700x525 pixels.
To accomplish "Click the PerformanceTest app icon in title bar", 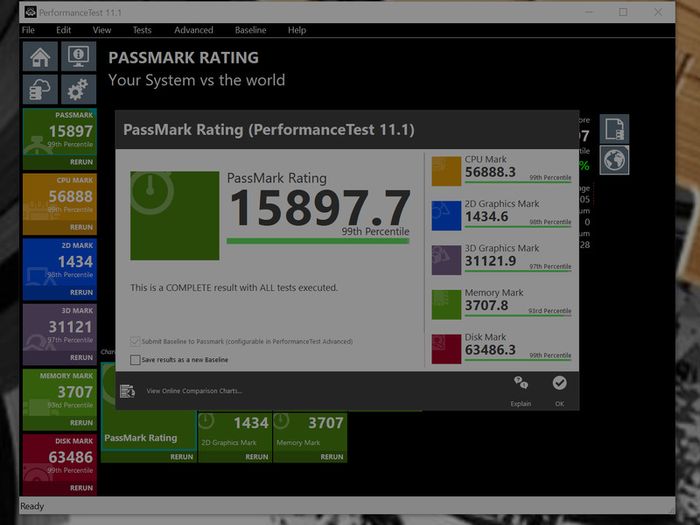I will (30, 12).
